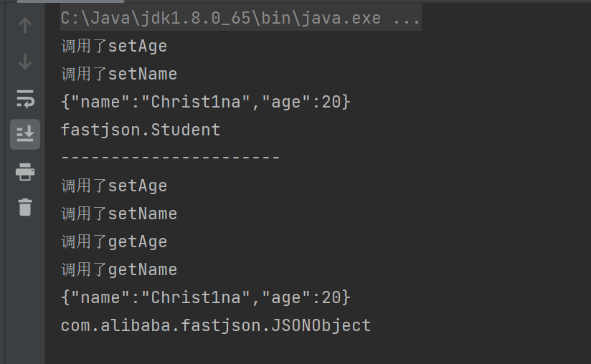The width and height of the screenshot is (591, 364).
Task: Click the Up the stack trace arrow
Action: 25,26
